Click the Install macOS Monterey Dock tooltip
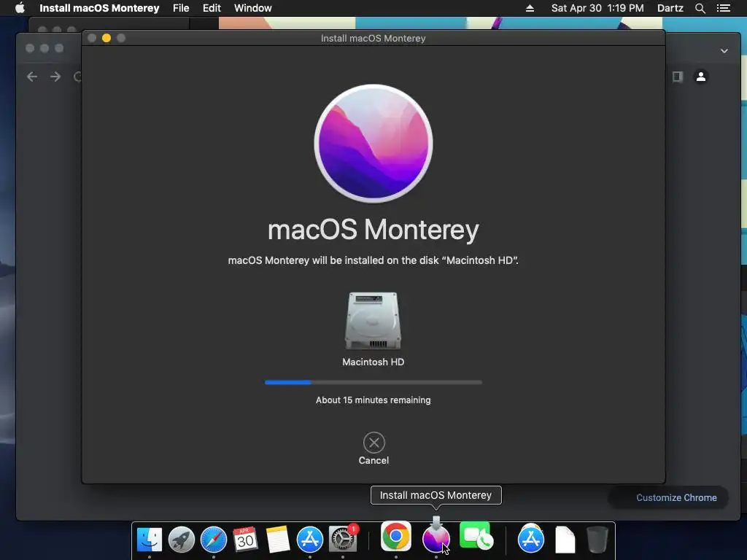This screenshot has width=747, height=560. click(436, 495)
